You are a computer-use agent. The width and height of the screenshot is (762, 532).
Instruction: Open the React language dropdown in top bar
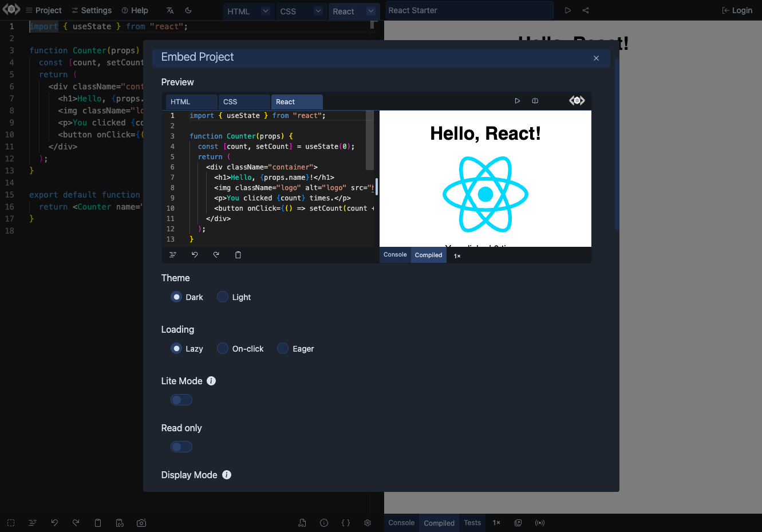[x=371, y=11]
